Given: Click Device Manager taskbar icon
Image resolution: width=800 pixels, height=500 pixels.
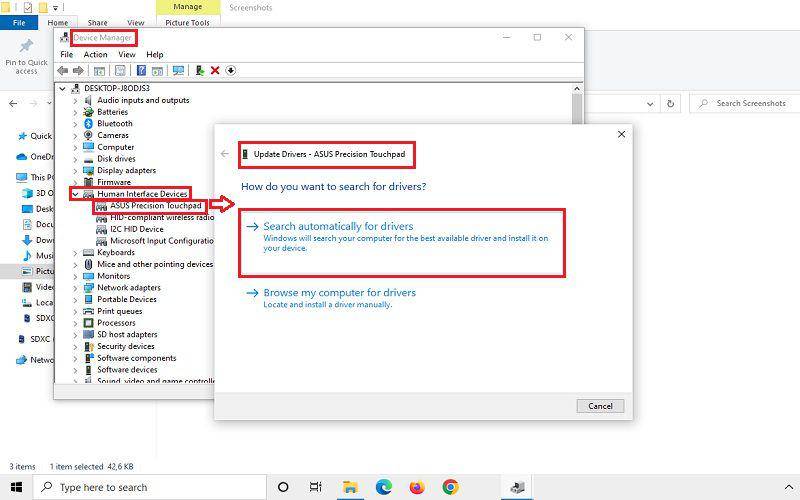Looking at the screenshot, I should pyautogui.click(x=518, y=487).
